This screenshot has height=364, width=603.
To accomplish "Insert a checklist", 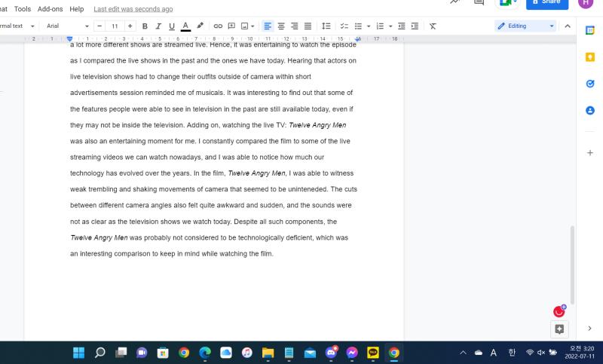I will [344, 26].
